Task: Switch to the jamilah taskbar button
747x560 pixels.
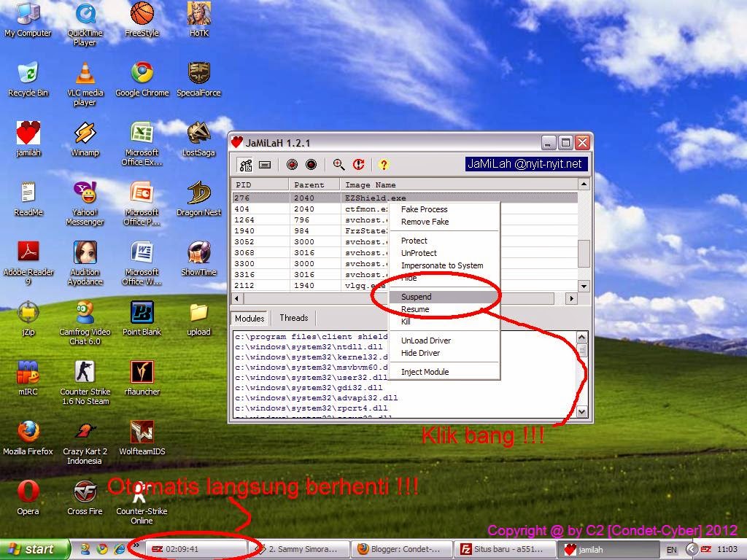Action: (x=608, y=549)
